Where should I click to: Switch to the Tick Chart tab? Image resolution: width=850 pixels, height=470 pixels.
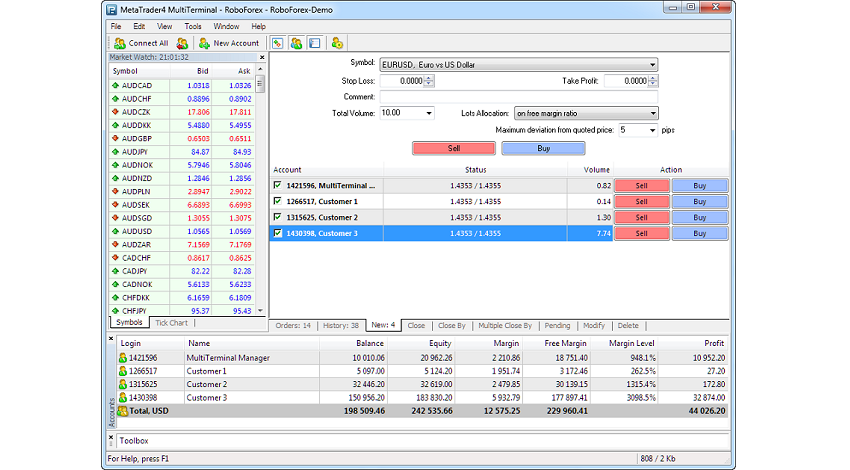click(x=171, y=323)
